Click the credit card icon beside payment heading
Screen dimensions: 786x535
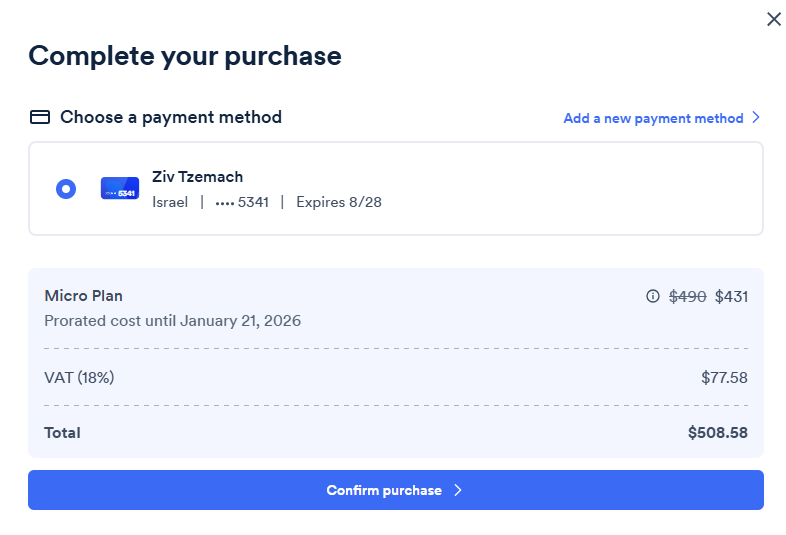[x=40, y=117]
